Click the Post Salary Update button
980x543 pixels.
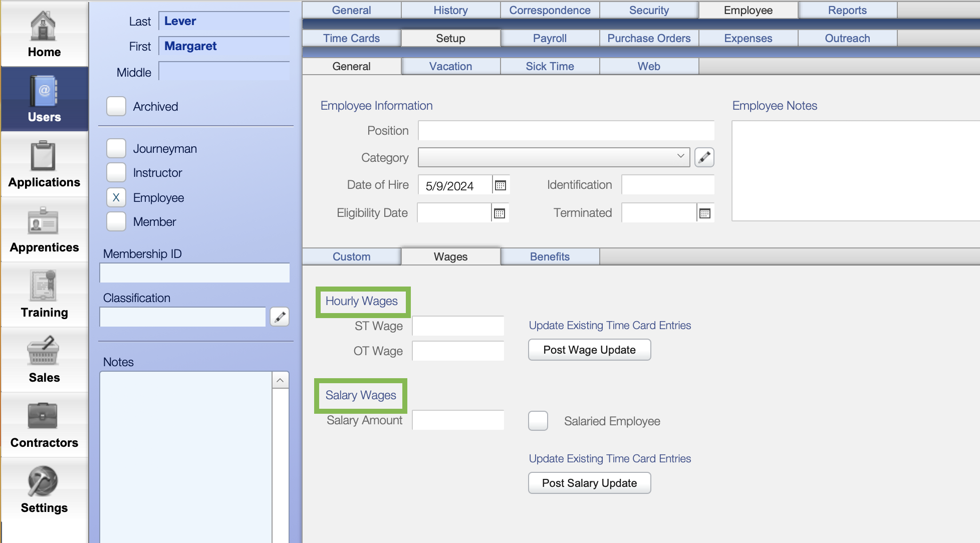[589, 483]
